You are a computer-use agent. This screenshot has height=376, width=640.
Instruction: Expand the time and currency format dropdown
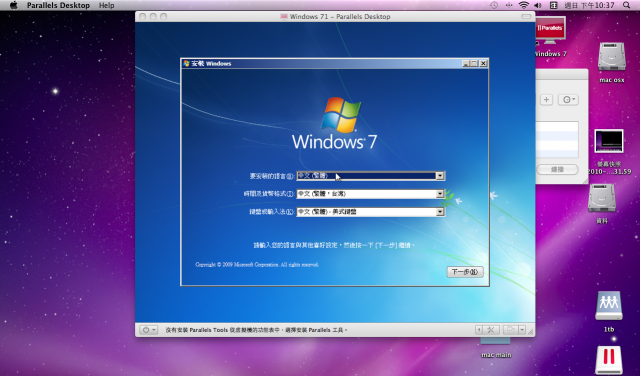tap(440, 194)
